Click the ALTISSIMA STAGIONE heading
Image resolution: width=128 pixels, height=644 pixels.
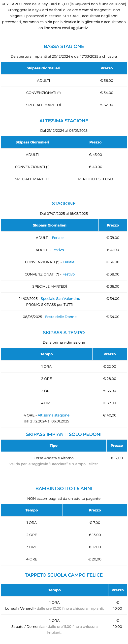coord(64,121)
